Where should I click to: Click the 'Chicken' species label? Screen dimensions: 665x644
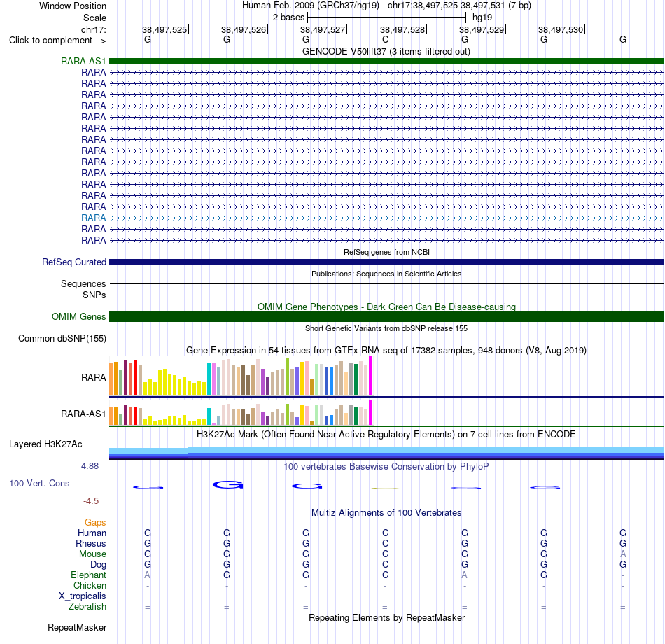pos(90,585)
